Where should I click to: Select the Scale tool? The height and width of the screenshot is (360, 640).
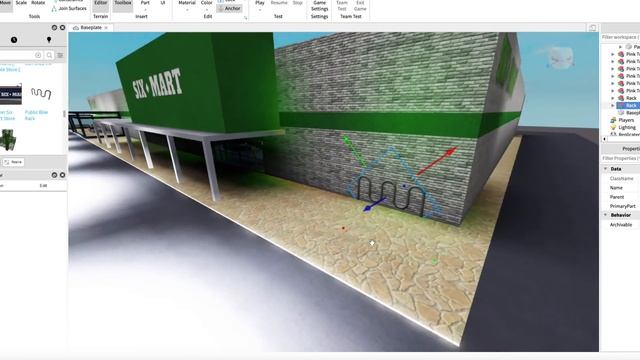[21, 3]
